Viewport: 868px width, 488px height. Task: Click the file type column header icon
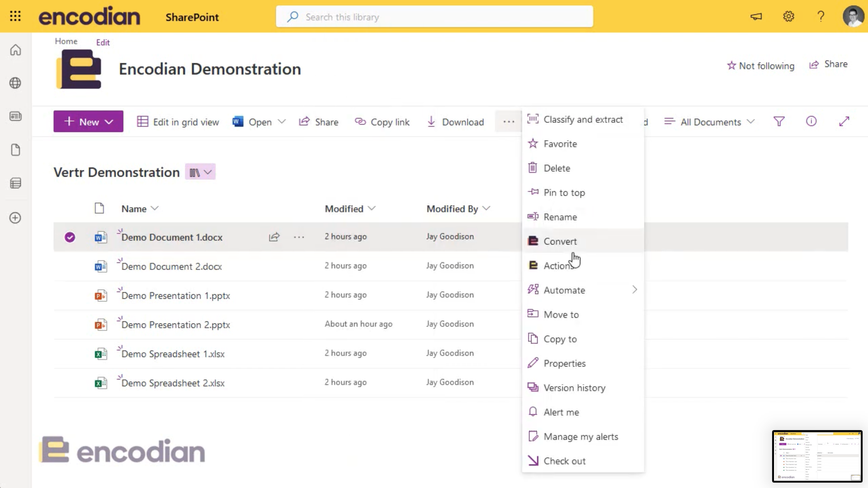[99, 208]
